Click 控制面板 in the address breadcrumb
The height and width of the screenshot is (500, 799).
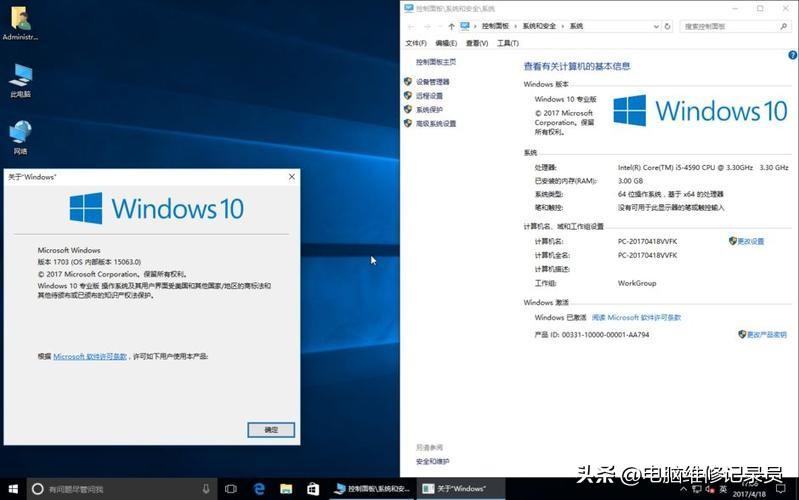tap(495, 26)
